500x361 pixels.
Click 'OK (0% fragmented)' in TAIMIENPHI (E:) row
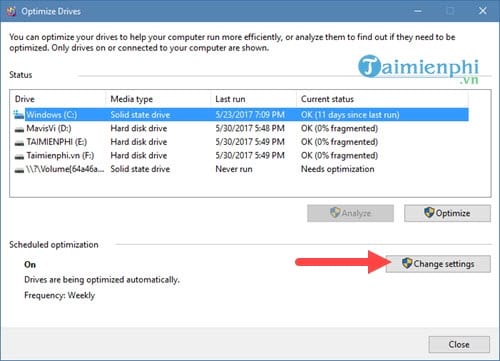[339, 142]
